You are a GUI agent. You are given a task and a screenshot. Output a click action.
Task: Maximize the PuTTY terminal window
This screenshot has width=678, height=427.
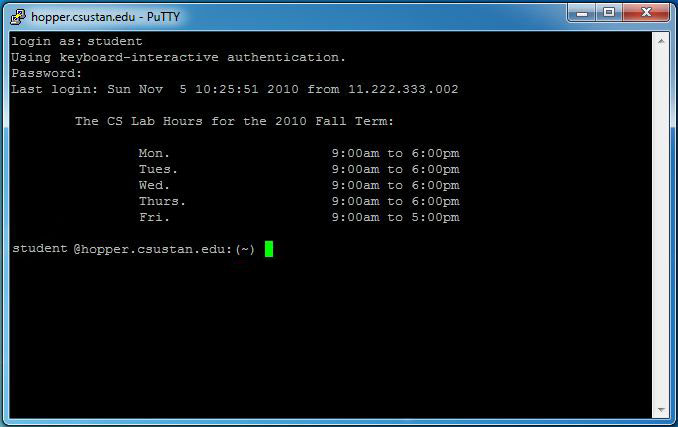click(x=611, y=13)
